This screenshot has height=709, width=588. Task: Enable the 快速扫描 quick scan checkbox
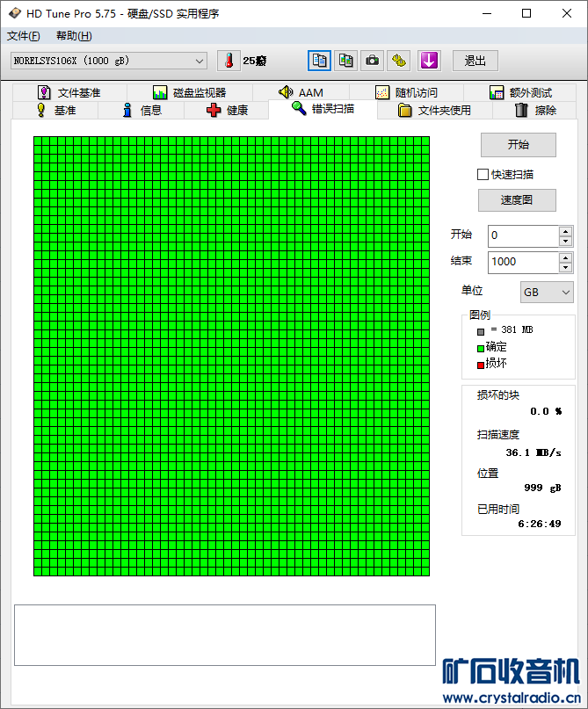coord(483,175)
